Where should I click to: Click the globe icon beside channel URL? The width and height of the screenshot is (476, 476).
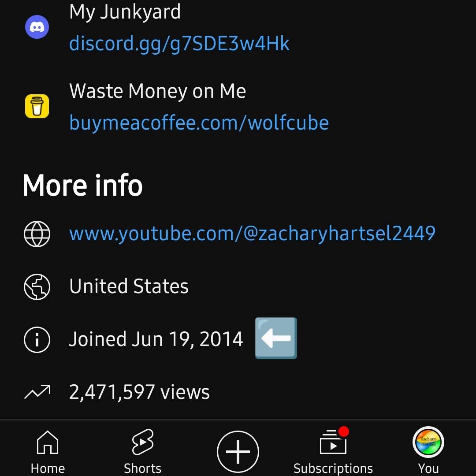(x=37, y=234)
